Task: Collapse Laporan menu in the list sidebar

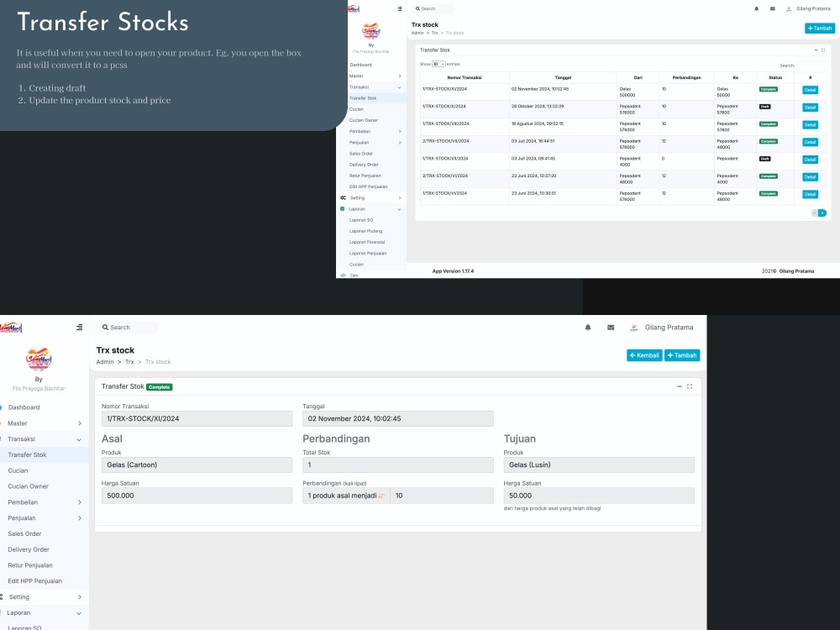Action: 400,209
